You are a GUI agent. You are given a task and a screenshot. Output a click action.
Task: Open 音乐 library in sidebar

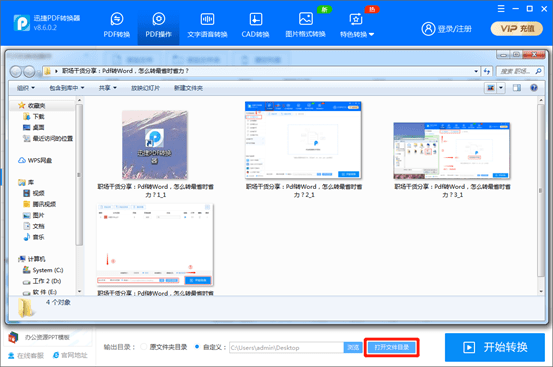pos(34,237)
